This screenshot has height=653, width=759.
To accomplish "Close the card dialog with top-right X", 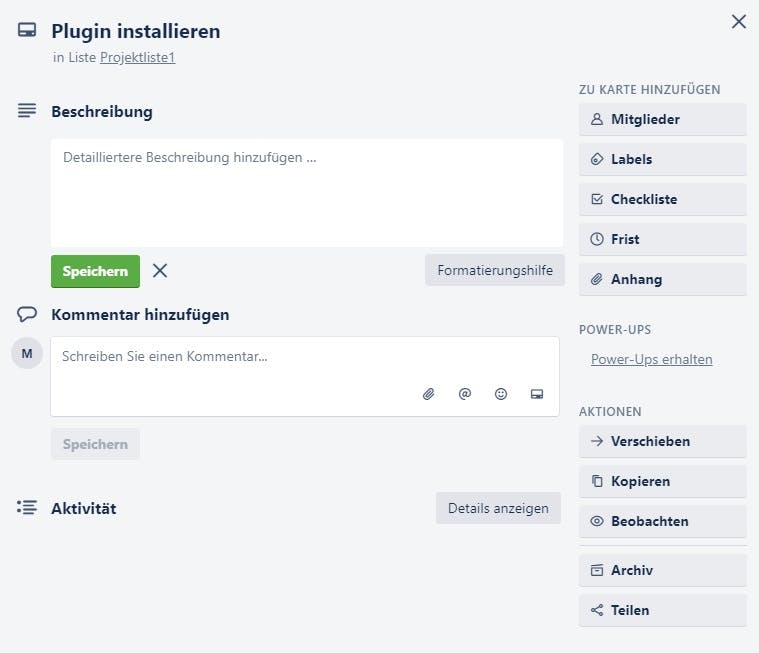I will pos(739,21).
